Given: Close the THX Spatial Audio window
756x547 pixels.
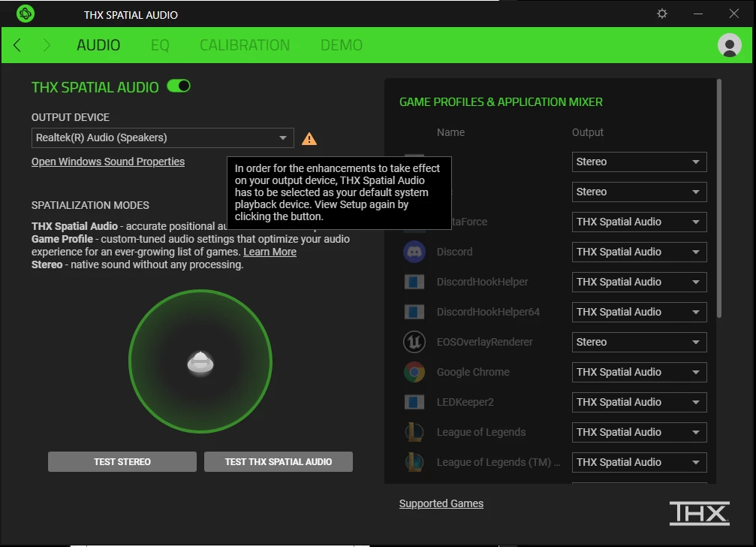Looking at the screenshot, I should pyautogui.click(x=733, y=14).
